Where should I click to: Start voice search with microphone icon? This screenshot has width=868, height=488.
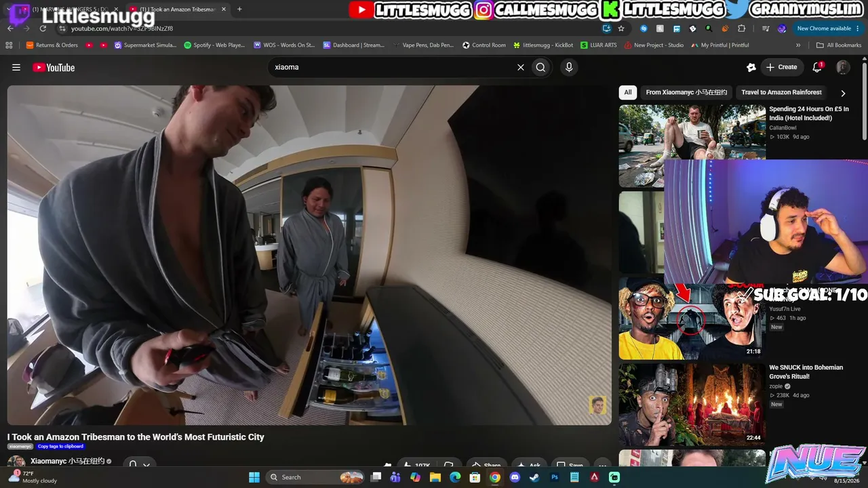point(569,67)
